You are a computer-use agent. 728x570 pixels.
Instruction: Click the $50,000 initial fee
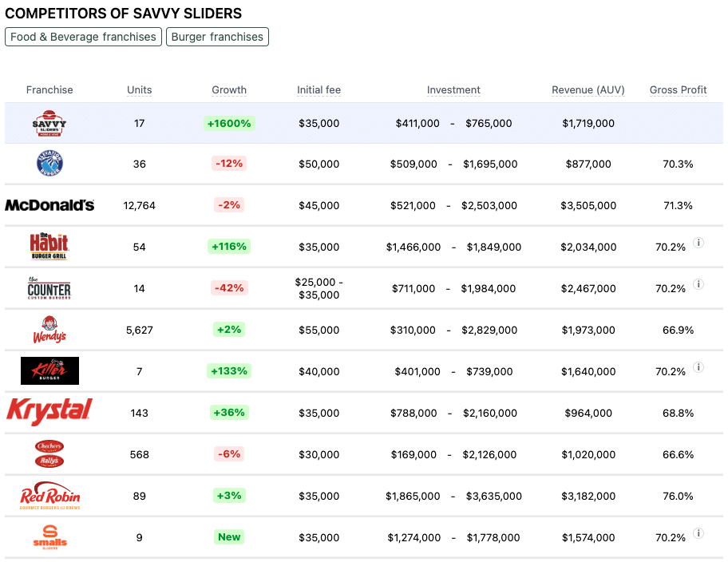click(x=319, y=164)
